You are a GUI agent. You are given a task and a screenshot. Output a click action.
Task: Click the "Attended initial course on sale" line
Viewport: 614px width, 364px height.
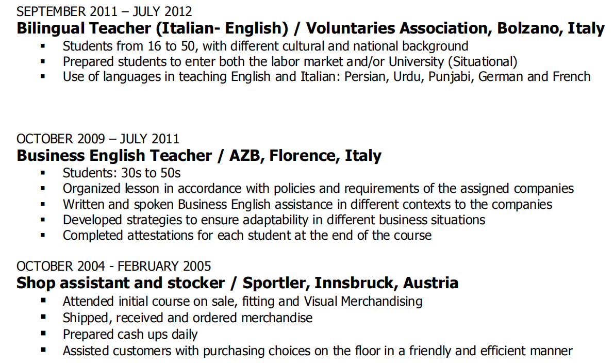click(242, 301)
